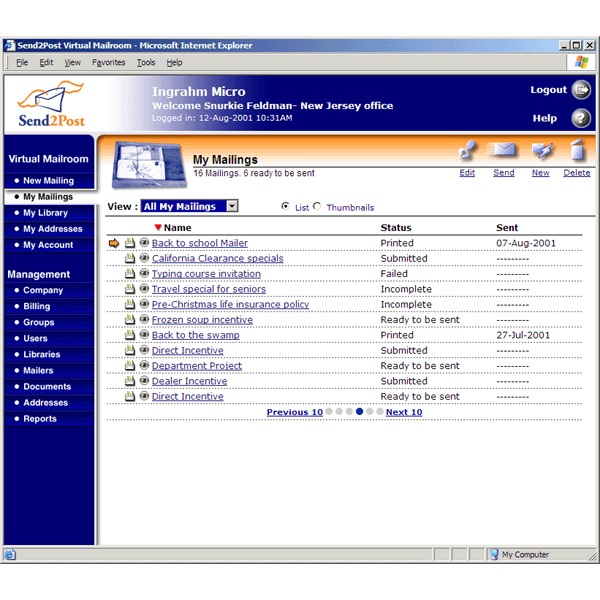Click the document icon for Department Project
Viewport: 600px width, 600px height.
(x=130, y=365)
